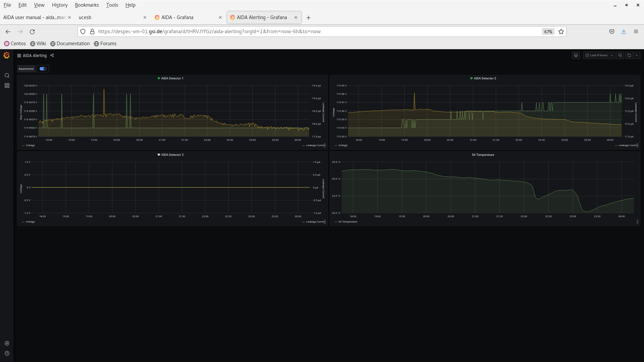The image size is (644, 362).
Task: Open the Centos bookmark
Action: pyautogui.click(x=15, y=44)
